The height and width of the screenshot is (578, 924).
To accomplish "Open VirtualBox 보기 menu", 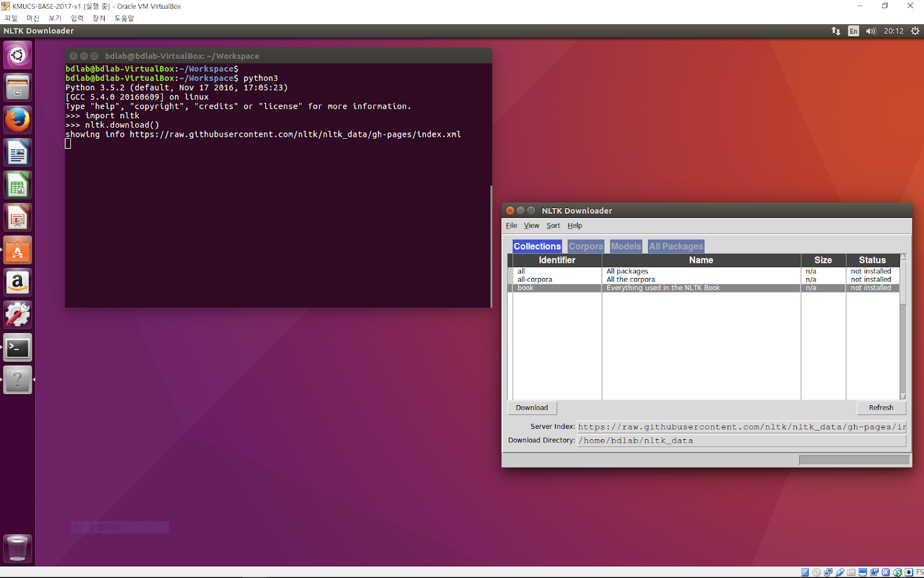I will pos(55,18).
